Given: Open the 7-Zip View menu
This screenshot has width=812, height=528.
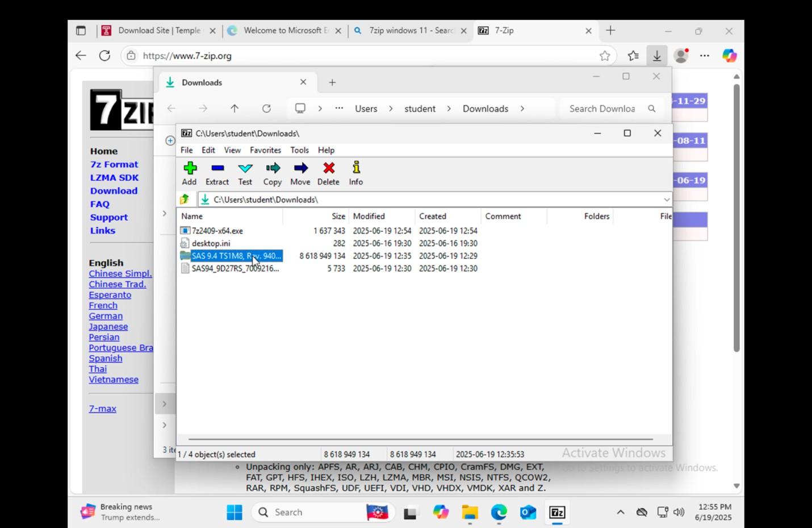Looking at the screenshot, I should coord(232,150).
